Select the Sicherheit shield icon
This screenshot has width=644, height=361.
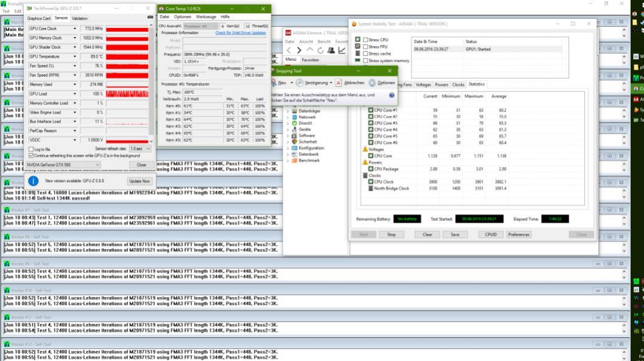point(295,142)
